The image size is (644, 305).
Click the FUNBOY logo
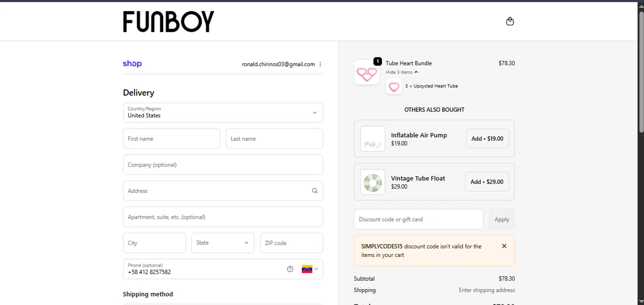(x=168, y=21)
